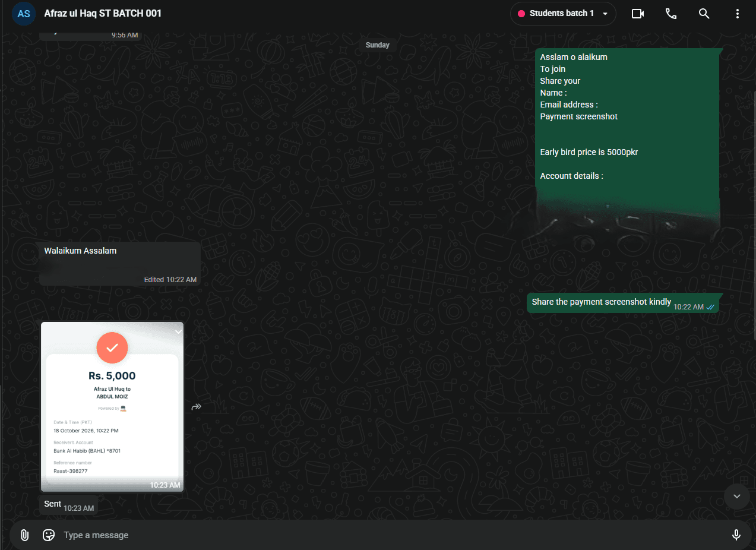Select the Sent message bubble

pos(68,505)
